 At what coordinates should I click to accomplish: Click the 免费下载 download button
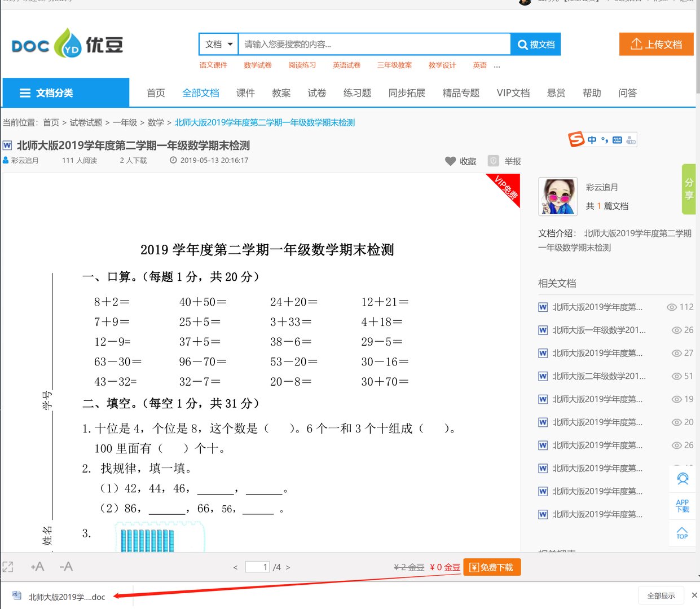point(491,567)
